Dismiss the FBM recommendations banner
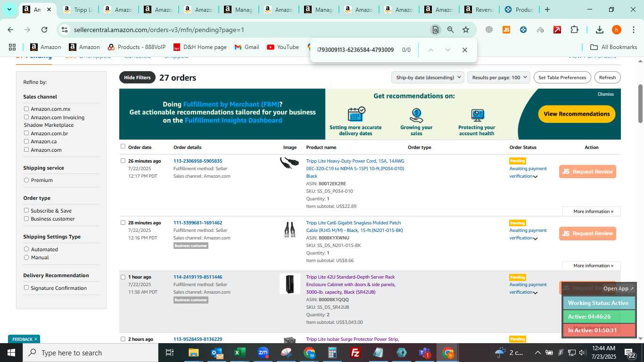The height and width of the screenshot is (362, 644). coord(606,94)
